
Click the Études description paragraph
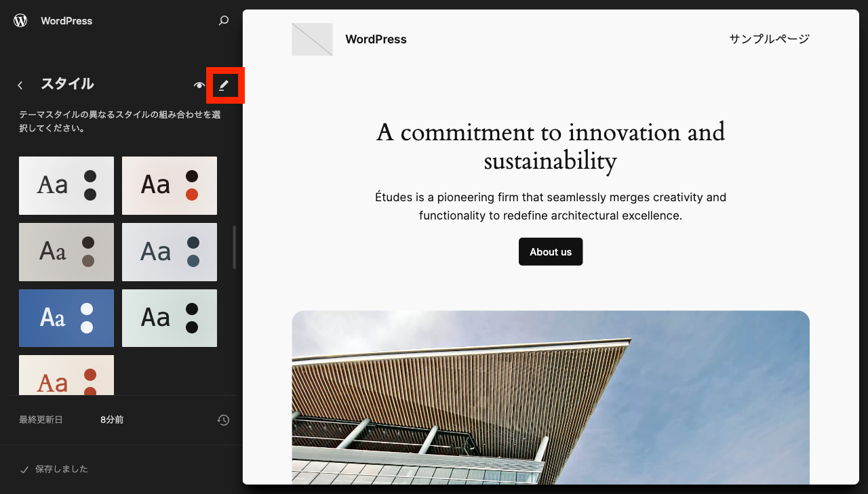[551, 207]
